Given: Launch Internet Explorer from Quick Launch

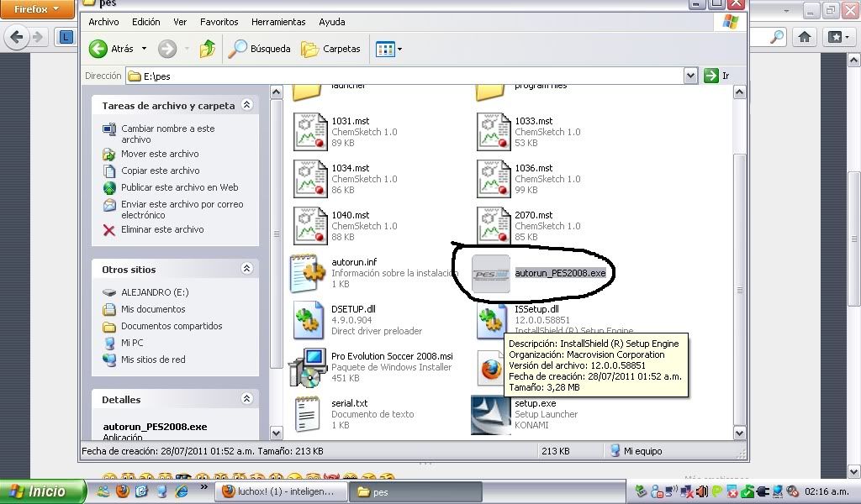Looking at the screenshot, I should coord(182,491).
